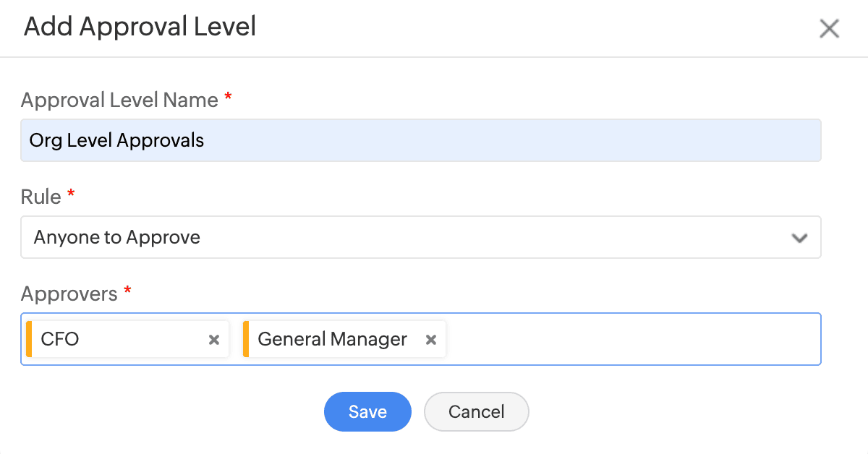Click the Rule dropdown chevron arrow
Viewport: 868px width, 454px height.
pyautogui.click(x=799, y=238)
